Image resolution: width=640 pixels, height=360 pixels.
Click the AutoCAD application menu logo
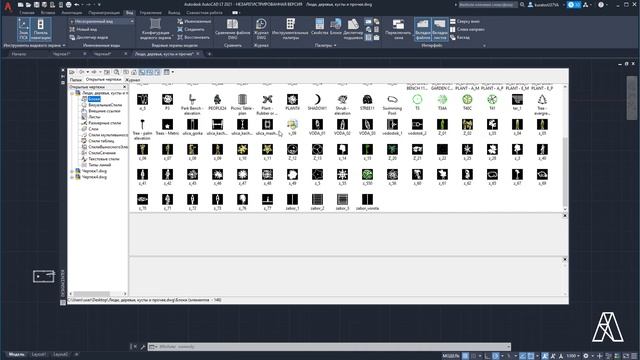(8, 6)
